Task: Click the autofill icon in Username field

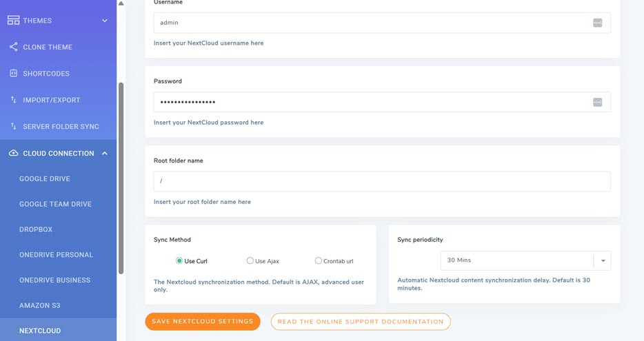Action: (x=597, y=23)
